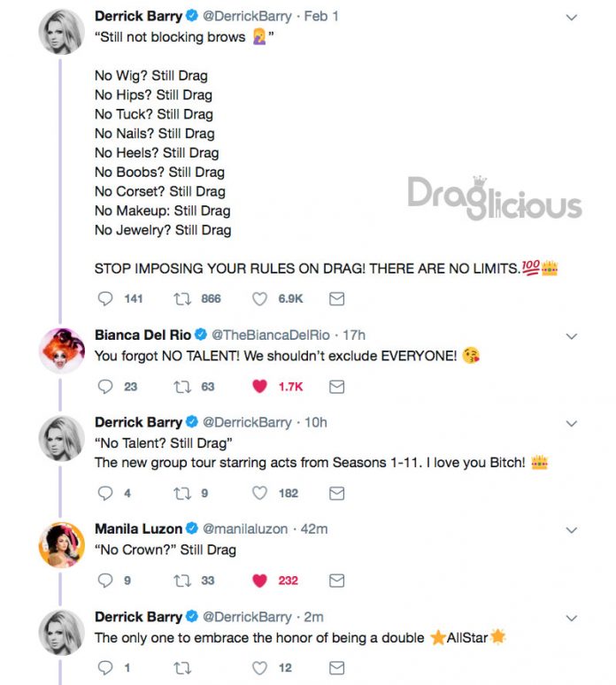Expand options menu on Bianca Del Rio's tweet
This screenshot has height=685, width=616.
point(572,336)
